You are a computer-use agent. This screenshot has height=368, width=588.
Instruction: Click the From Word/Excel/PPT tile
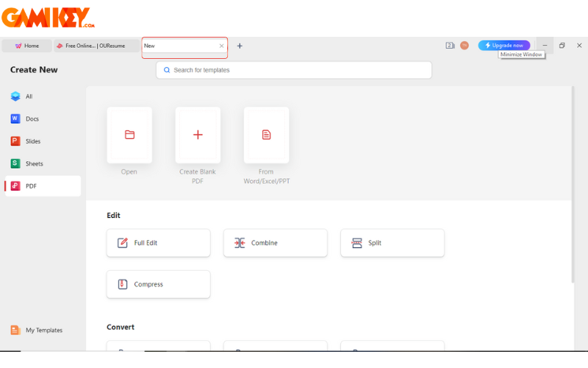[266, 135]
